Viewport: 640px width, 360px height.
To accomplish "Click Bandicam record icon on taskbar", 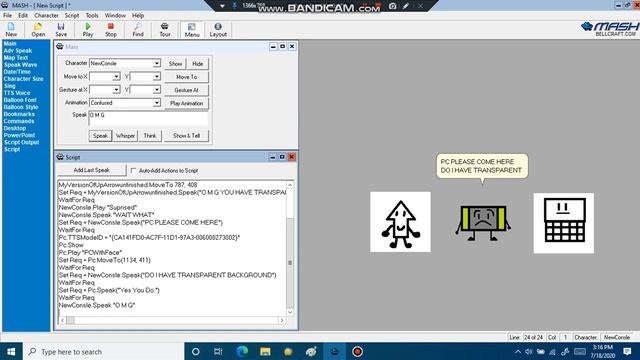I will coord(357,351).
